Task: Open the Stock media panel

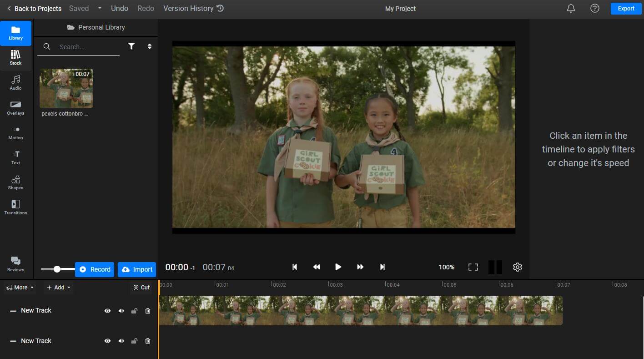Action: 15,58
